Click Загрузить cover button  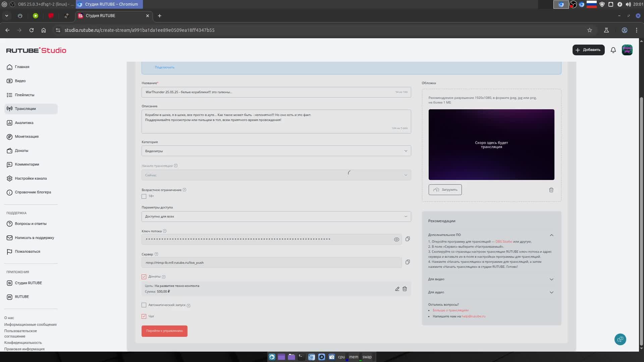[445, 190]
